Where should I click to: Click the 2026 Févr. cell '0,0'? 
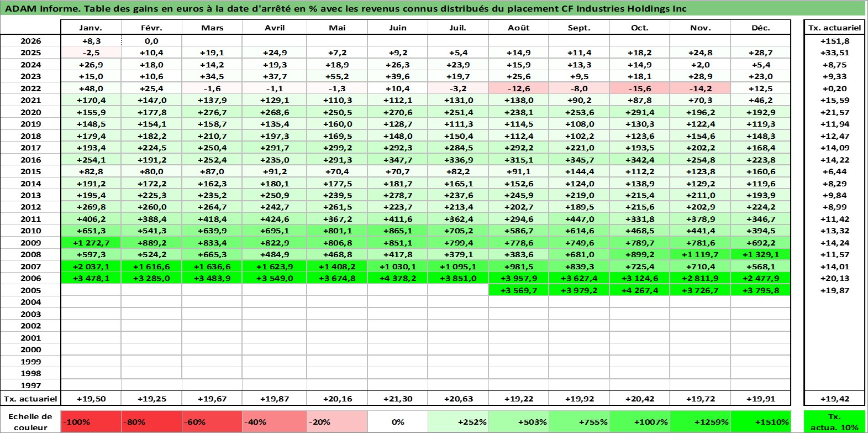pyautogui.click(x=151, y=41)
